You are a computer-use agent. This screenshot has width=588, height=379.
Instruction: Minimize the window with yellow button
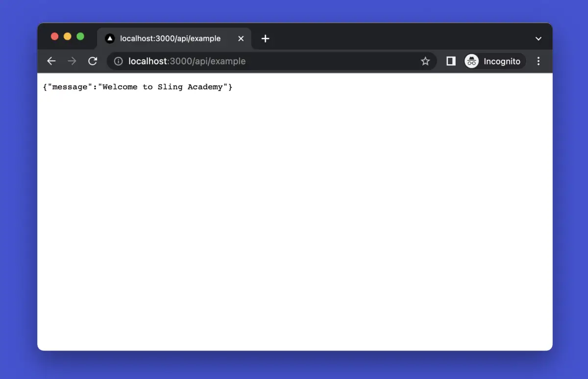coord(68,37)
